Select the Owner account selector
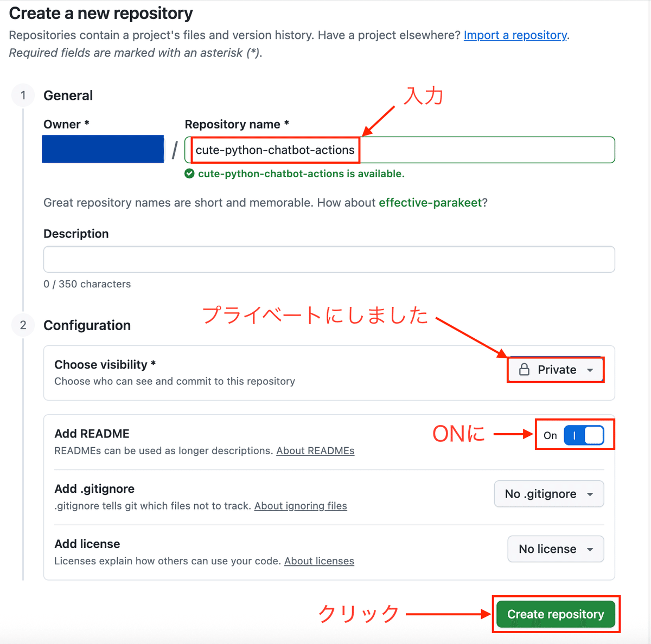The width and height of the screenshot is (651, 644). coord(103,149)
